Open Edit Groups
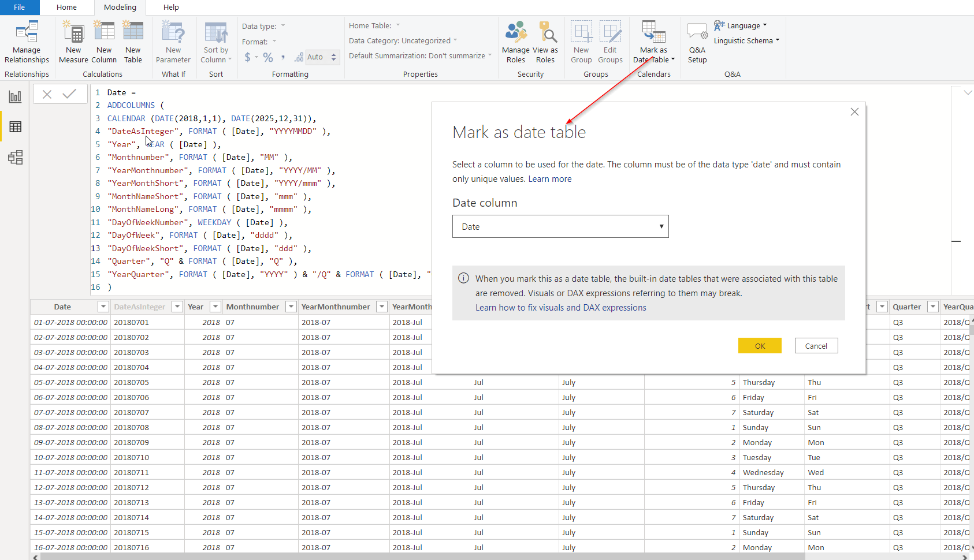Screen dimensions: 974x560 click(611, 40)
